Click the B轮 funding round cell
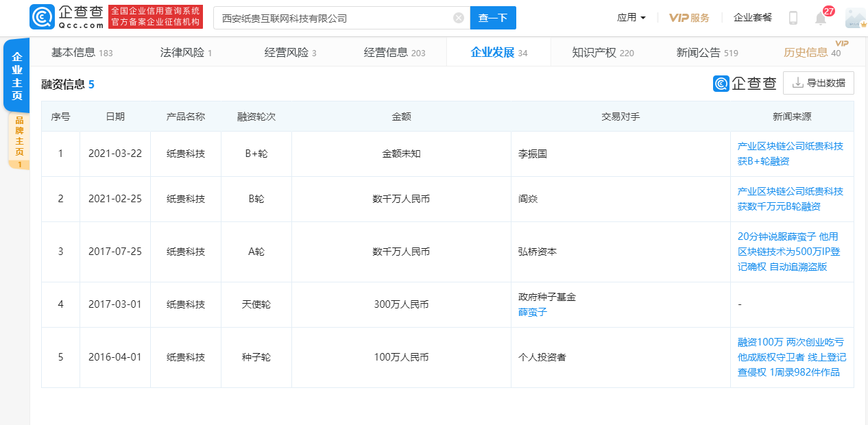This screenshot has width=868, height=425. (x=256, y=199)
